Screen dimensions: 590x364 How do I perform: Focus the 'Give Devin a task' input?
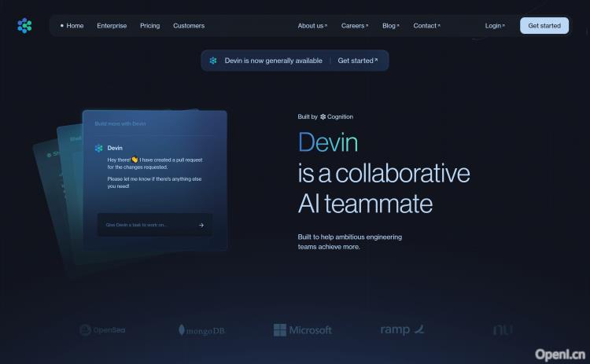[155, 225]
